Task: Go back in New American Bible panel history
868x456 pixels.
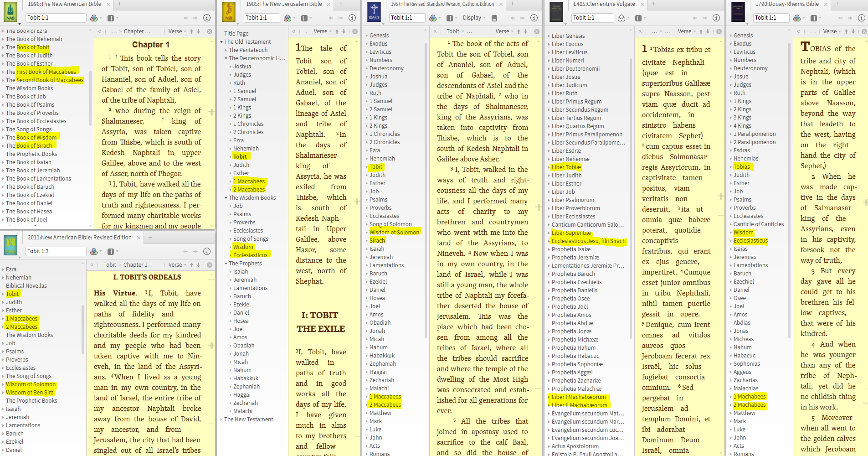Action: pyautogui.click(x=185, y=18)
